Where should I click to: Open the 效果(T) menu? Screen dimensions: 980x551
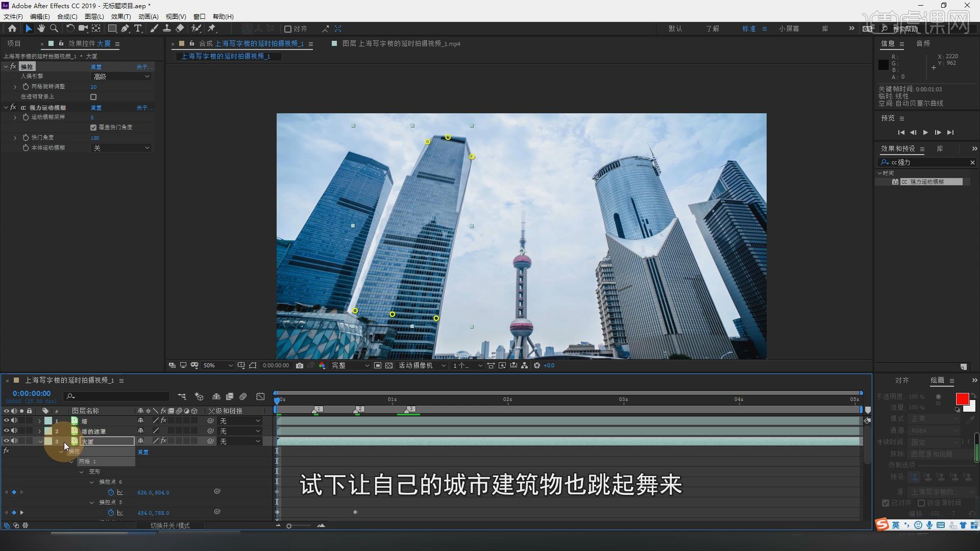click(x=121, y=17)
